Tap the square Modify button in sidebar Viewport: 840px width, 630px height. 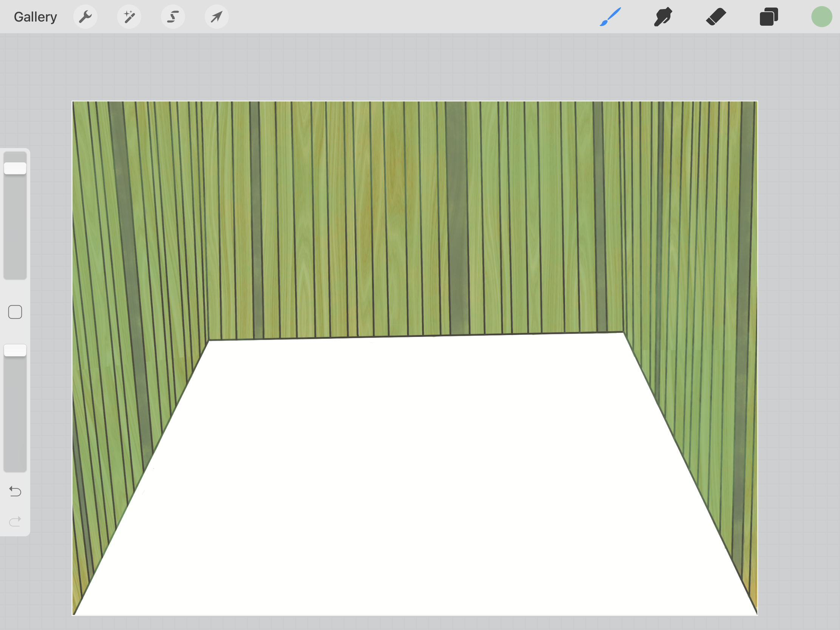pos(15,312)
